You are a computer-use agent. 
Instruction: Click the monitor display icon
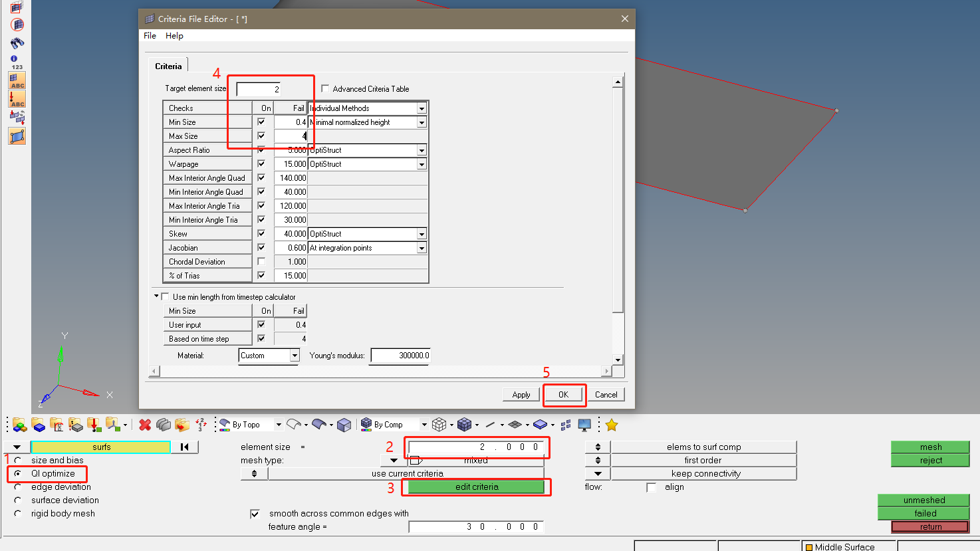click(584, 425)
